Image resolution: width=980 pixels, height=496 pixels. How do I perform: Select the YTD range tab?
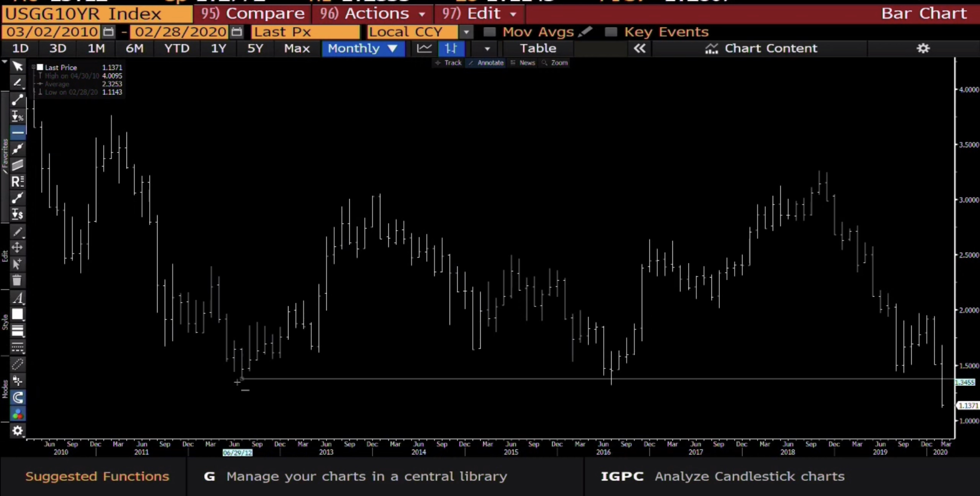point(177,48)
